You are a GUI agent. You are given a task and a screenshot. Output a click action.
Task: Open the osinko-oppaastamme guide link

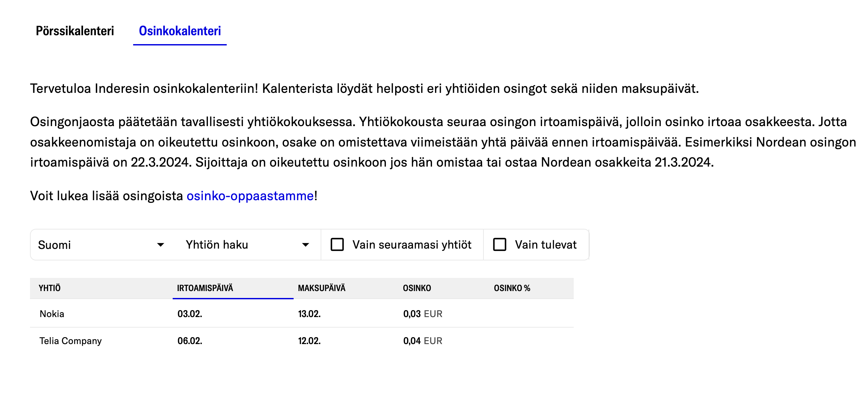click(250, 196)
